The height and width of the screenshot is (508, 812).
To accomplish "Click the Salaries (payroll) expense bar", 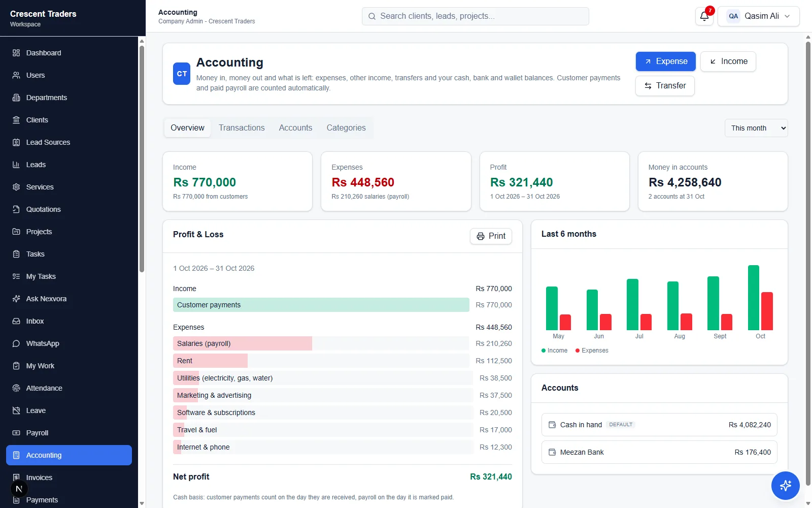I will pos(243,343).
